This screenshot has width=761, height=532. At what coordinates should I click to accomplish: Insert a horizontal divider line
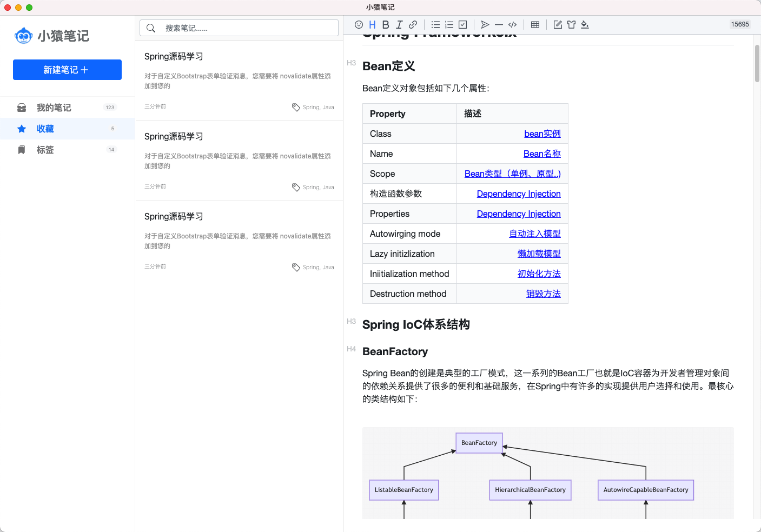(x=499, y=24)
